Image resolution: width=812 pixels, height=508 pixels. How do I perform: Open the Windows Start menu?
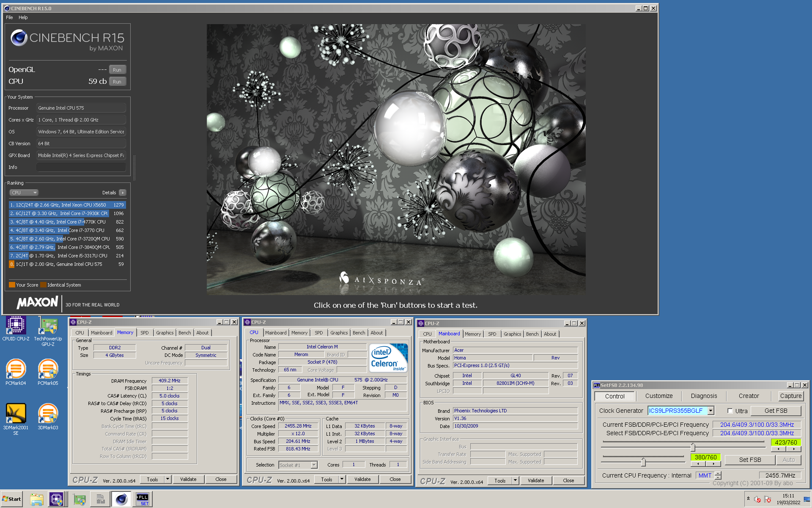[x=12, y=499]
